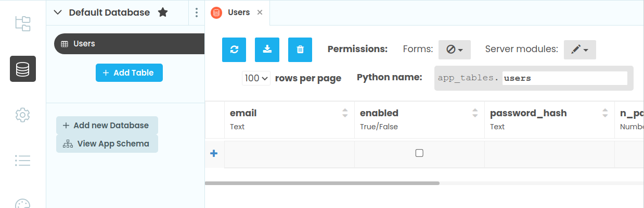This screenshot has height=208, width=644.
Task: Add a new row with plus icon
Action: (x=213, y=153)
